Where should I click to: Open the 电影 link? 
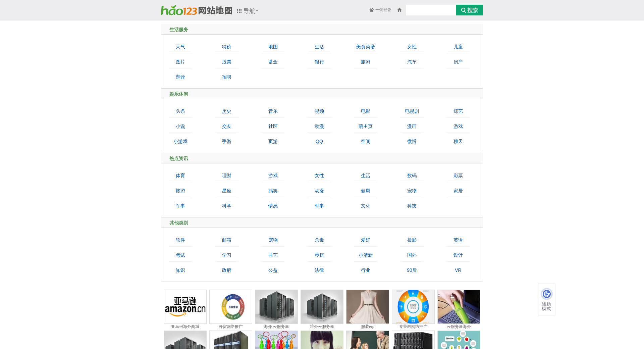(x=366, y=111)
